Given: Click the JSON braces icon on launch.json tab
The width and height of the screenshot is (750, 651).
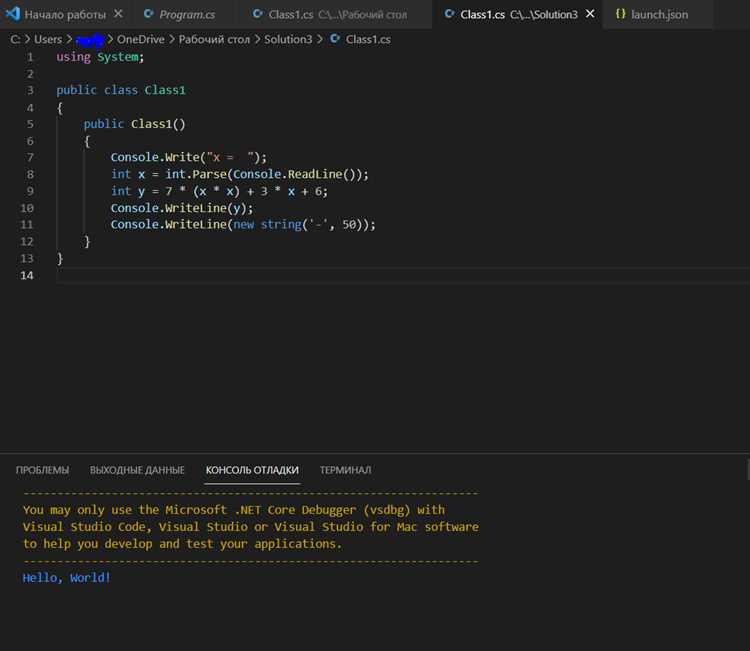Looking at the screenshot, I should tap(620, 14).
